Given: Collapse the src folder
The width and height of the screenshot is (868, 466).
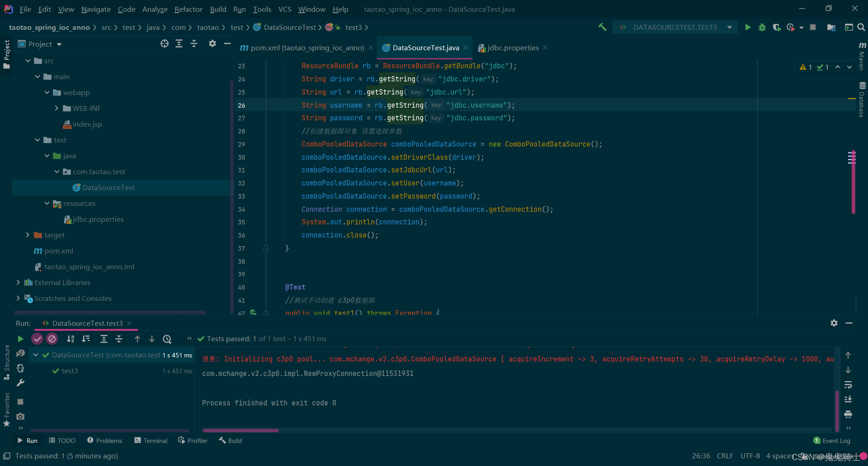Looking at the screenshot, I should point(28,61).
